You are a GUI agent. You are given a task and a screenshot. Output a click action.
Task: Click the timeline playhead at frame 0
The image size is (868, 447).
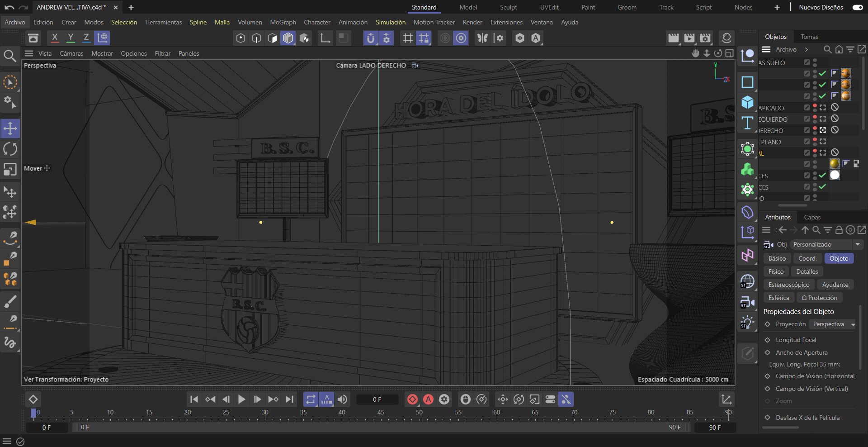point(33,413)
